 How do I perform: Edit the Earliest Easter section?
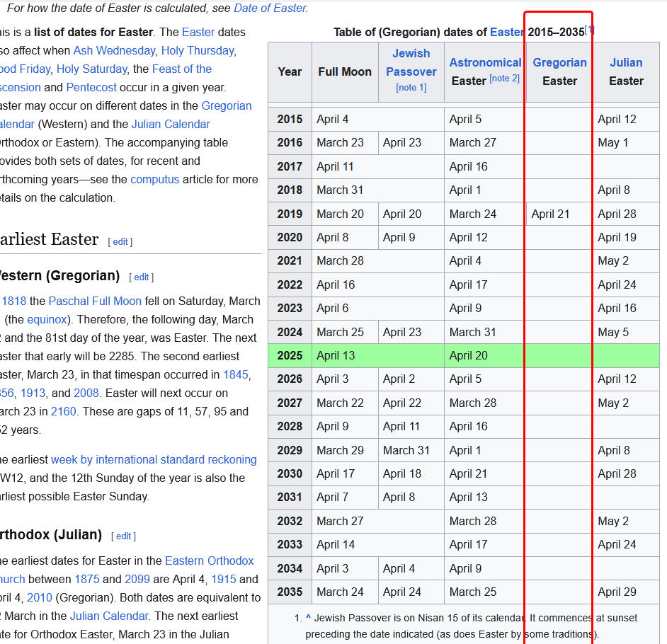(x=120, y=241)
